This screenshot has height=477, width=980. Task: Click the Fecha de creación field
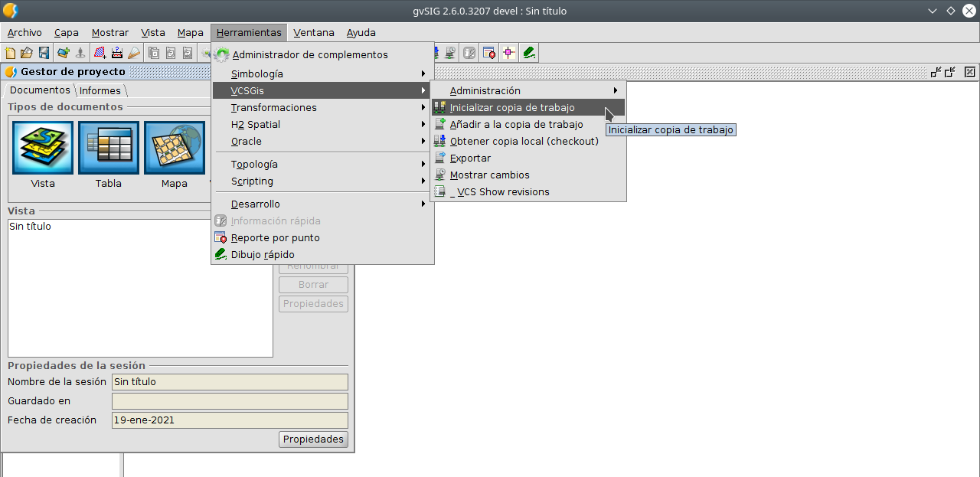click(x=230, y=420)
